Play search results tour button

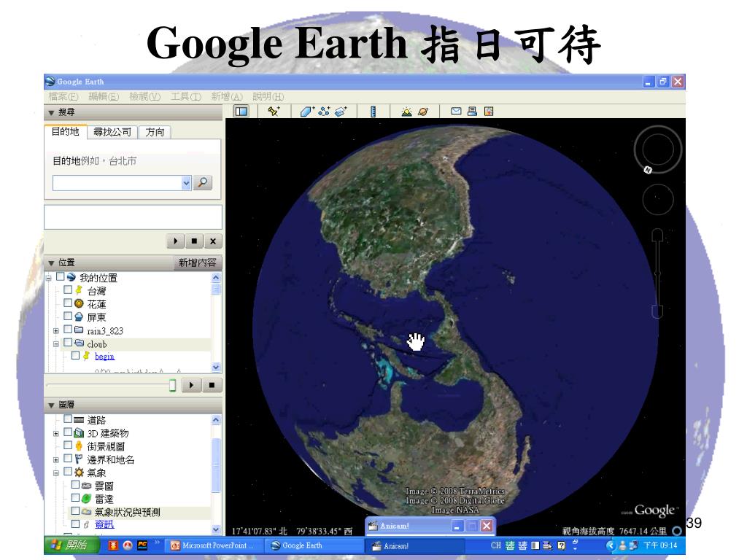tap(175, 241)
